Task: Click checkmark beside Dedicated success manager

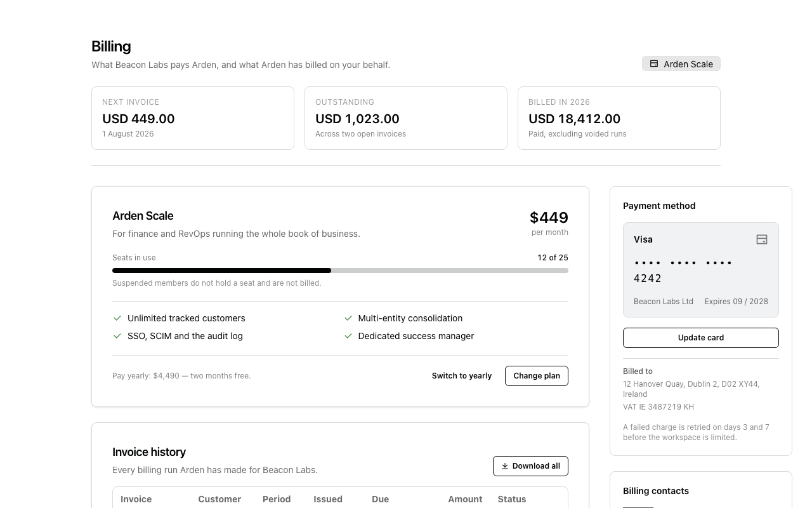Action: click(348, 336)
